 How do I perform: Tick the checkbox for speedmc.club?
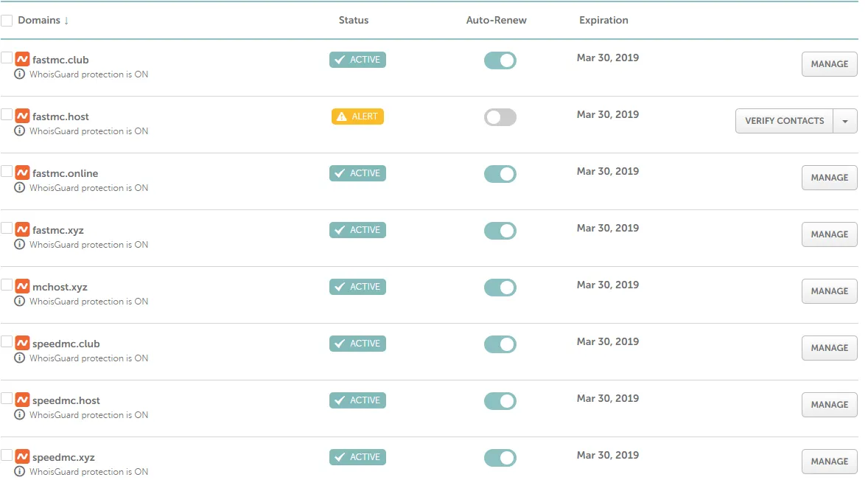[x=7, y=341]
